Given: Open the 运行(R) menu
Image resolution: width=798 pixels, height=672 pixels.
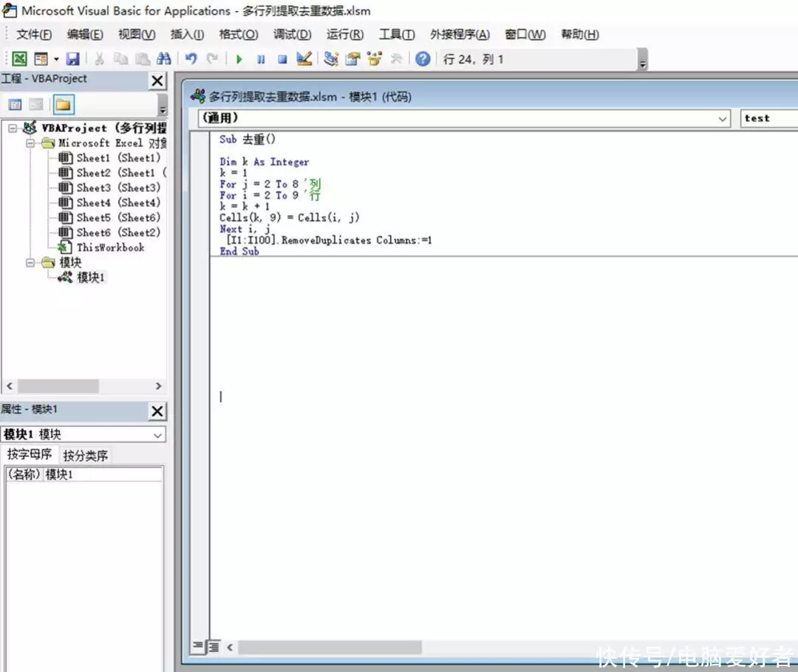Looking at the screenshot, I should [345, 35].
